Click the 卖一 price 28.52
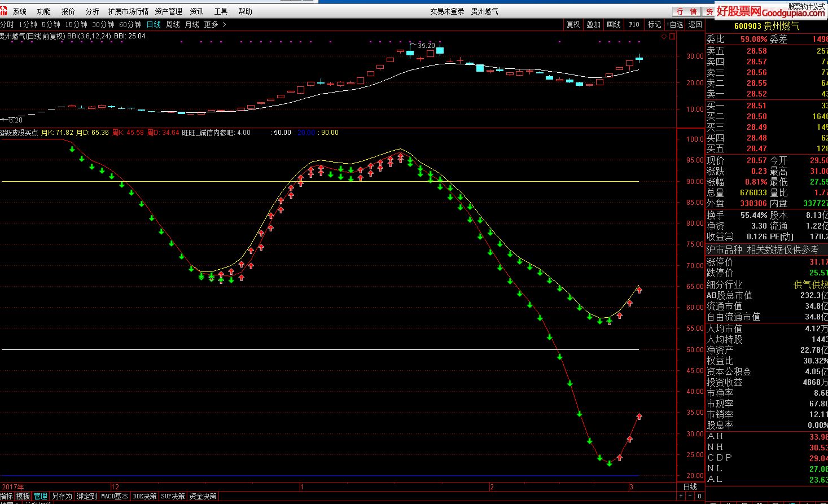This screenshot has height=504, width=828. [756, 94]
